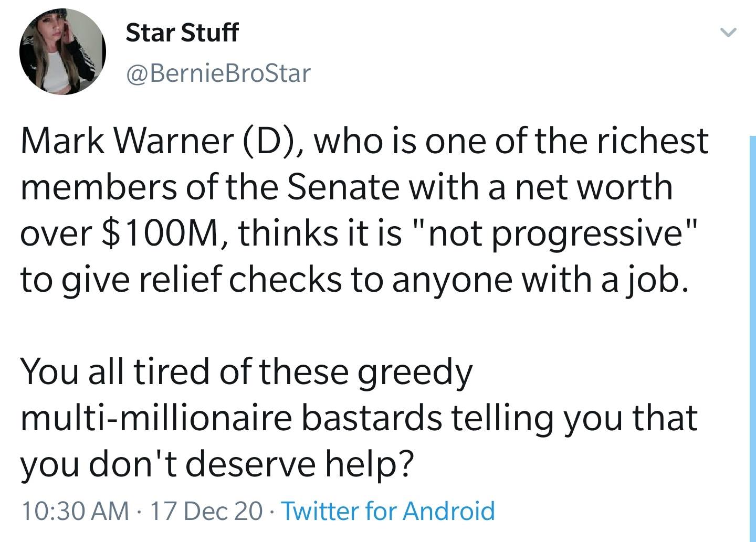The height and width of the screenshot is (542, 756).
Task: Click the Twitter for Android source link
Action: point(388,510)
